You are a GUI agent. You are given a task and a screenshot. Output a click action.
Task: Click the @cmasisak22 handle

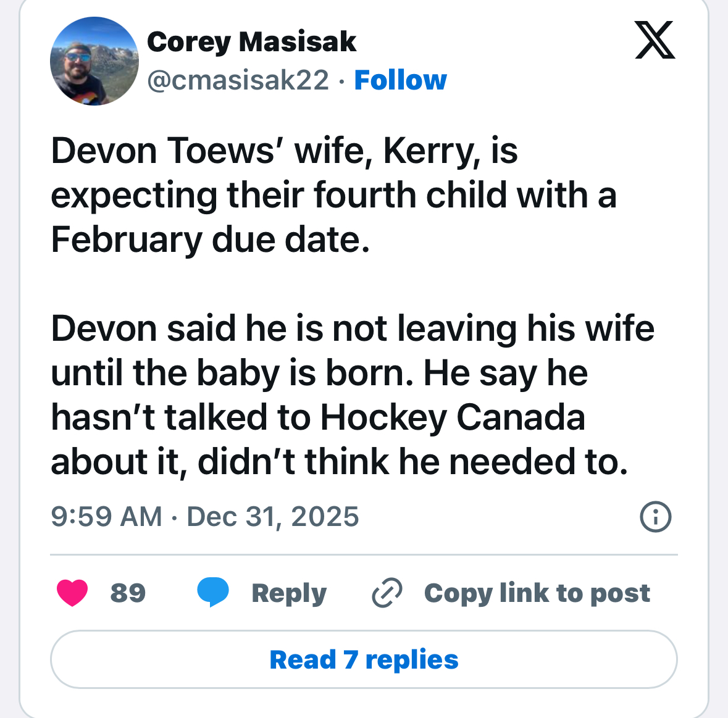pos(238,80)
